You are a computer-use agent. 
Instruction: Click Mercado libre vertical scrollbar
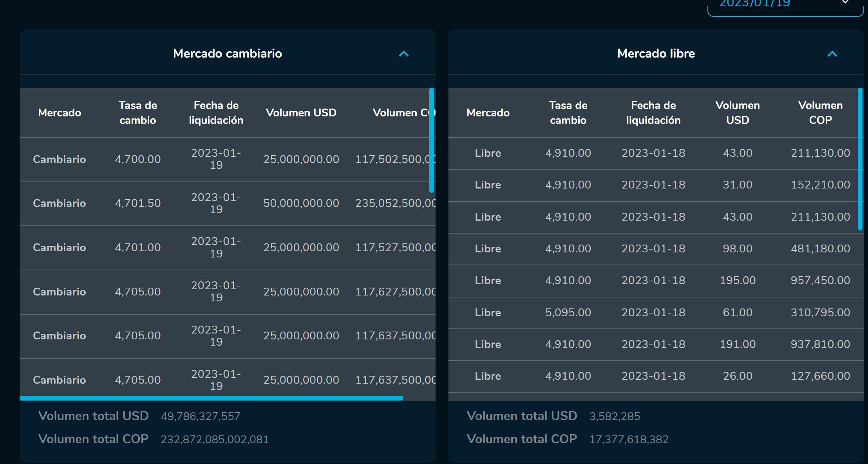pyautogui.click(x=860, y=159)
